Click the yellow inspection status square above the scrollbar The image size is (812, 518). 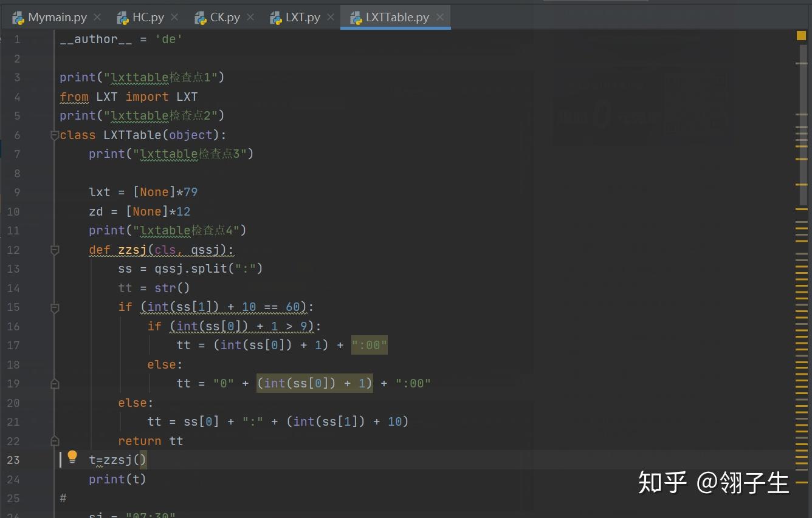[800, 35]
